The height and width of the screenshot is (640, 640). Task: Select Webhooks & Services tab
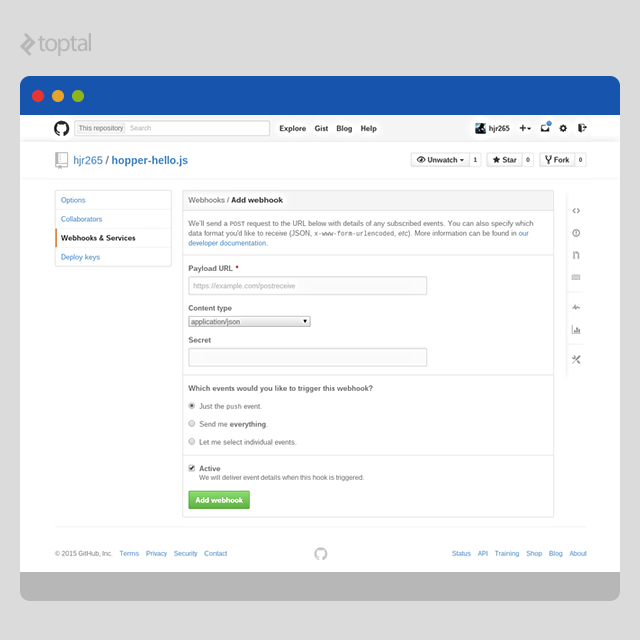113,238
